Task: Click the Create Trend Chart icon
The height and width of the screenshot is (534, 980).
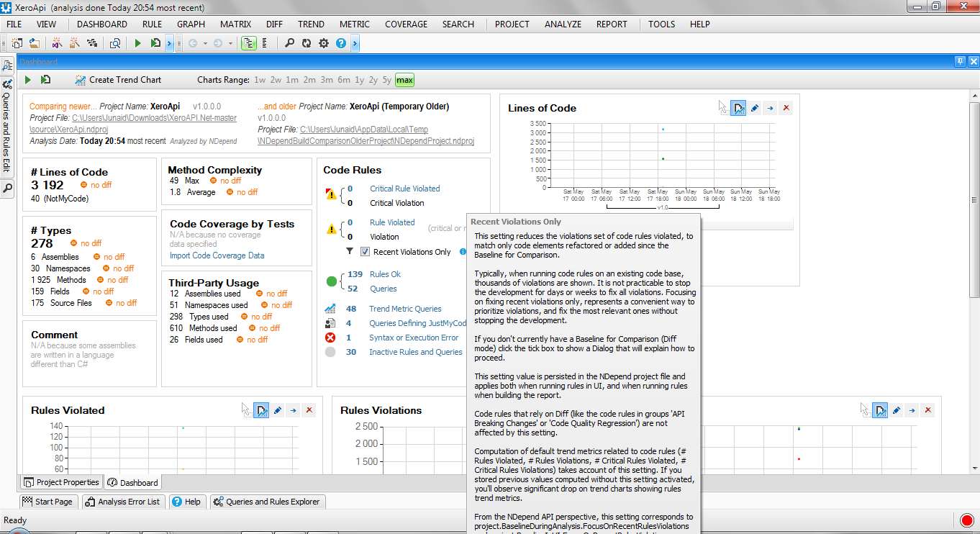Action: [80, 80]
